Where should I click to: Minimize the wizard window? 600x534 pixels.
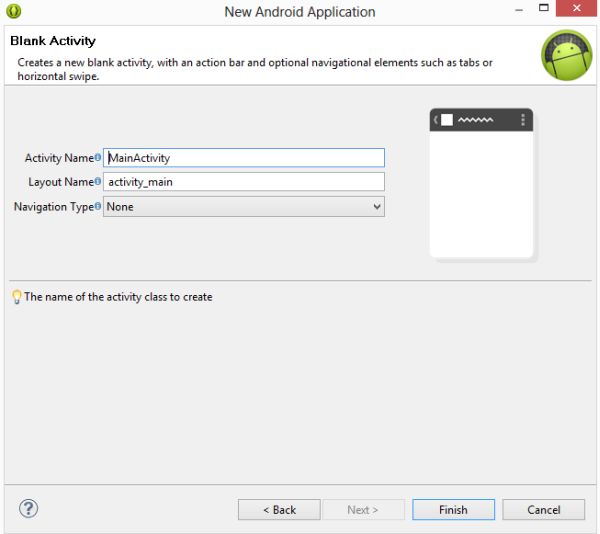(x=519, y=10)
